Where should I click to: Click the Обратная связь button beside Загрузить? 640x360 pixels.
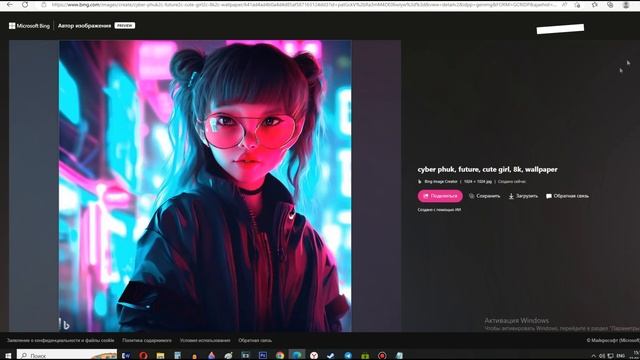pos(567,196)
